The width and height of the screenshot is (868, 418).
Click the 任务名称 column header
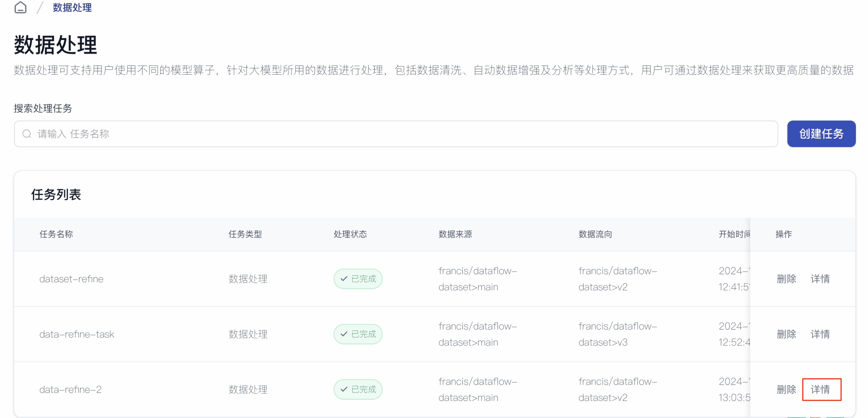point(56,234)
